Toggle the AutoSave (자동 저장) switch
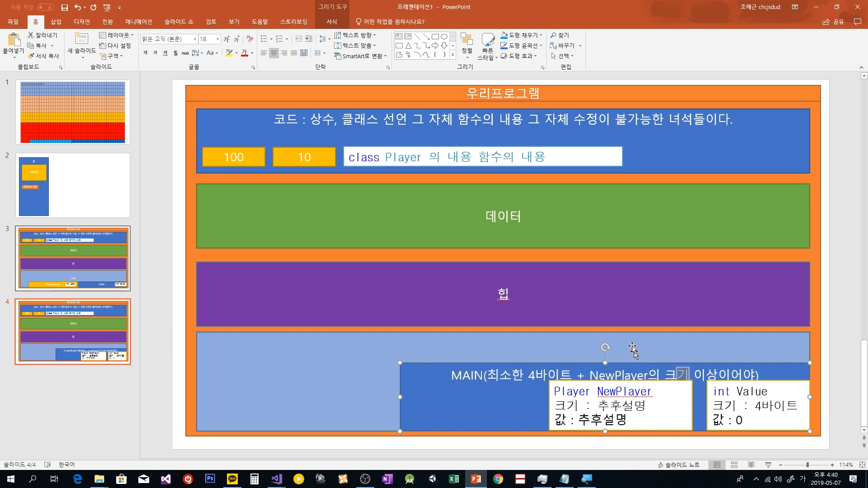 45,7
